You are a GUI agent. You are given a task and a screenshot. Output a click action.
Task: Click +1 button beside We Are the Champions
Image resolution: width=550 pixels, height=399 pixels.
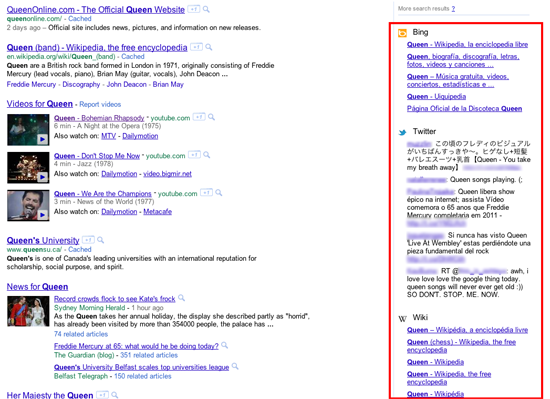pos(206,192)
